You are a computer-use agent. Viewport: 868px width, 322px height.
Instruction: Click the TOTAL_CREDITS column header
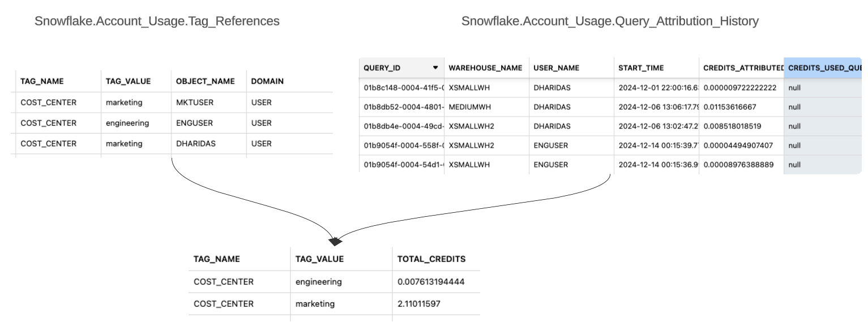tap(431, 259)
